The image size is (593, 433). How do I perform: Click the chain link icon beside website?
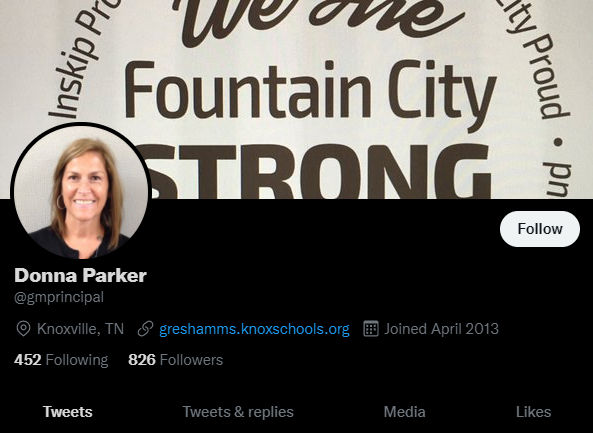point(145,329)
